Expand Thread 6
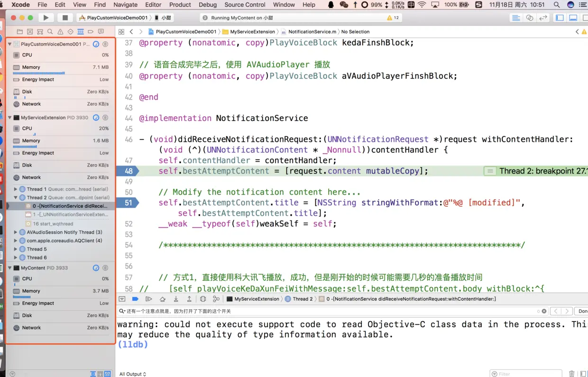588x377 pixels. (x=16, y=257)
